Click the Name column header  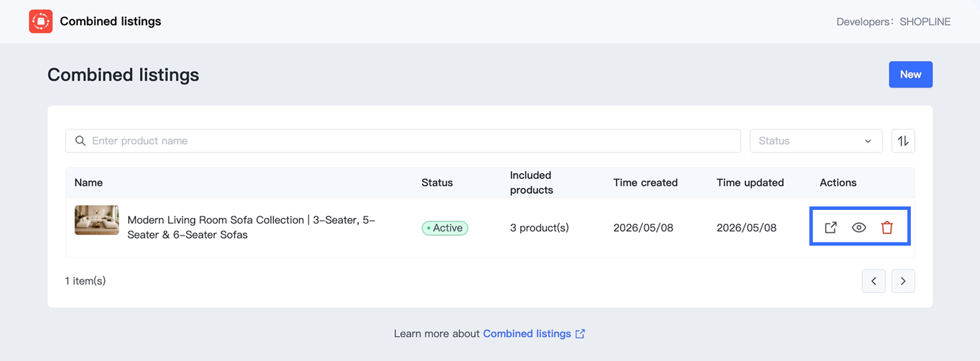(89, 183)
